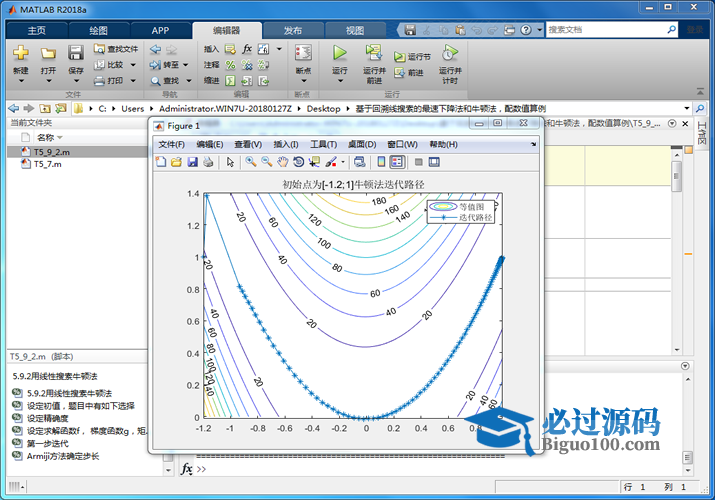The width and height of the screenshot is (715, 500).
Task: Open the 打印 (Print) dropdown arrow
Action: [133, 81]
